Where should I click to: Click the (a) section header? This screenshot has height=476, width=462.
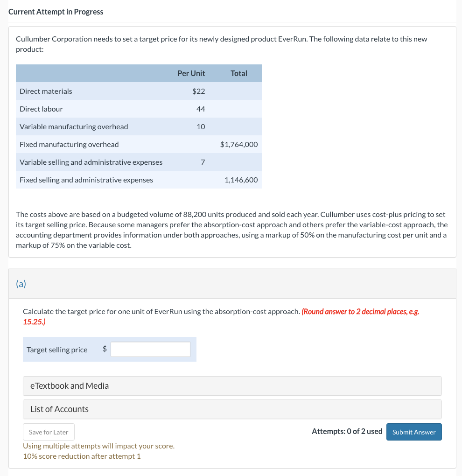[x=21, y=283]
